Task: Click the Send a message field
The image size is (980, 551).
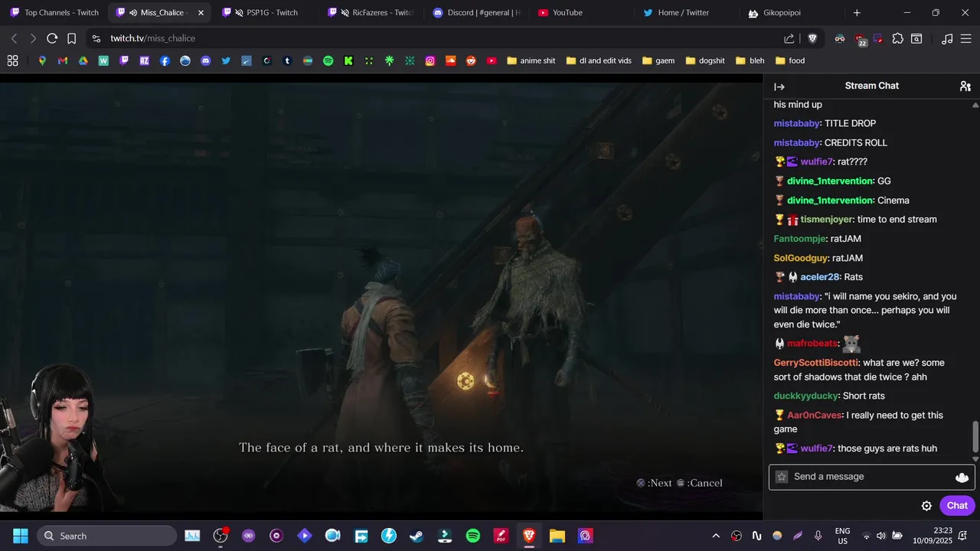Action: (x=871, y=477)
